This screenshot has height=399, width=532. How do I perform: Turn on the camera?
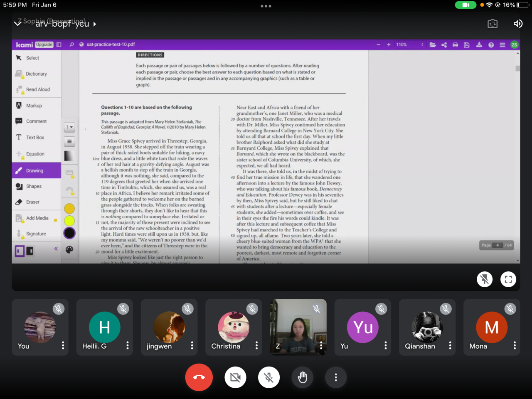pos(235,377)
